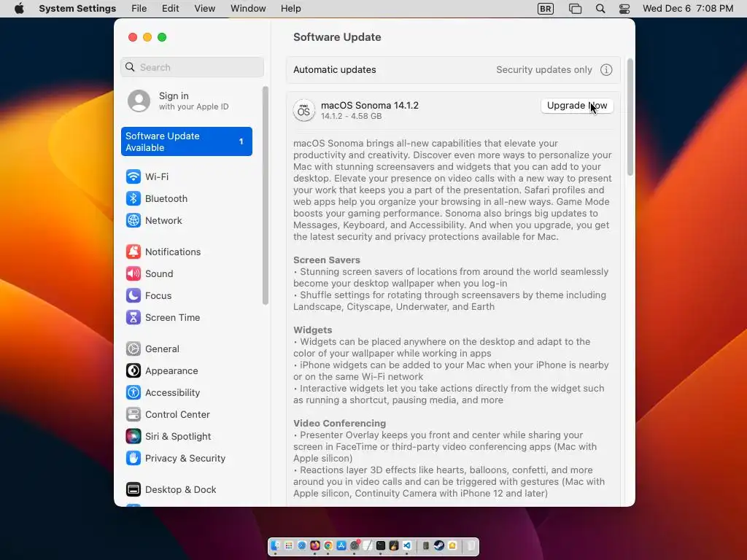Select Software Update Available in sidebar

(x=186, y=141)
